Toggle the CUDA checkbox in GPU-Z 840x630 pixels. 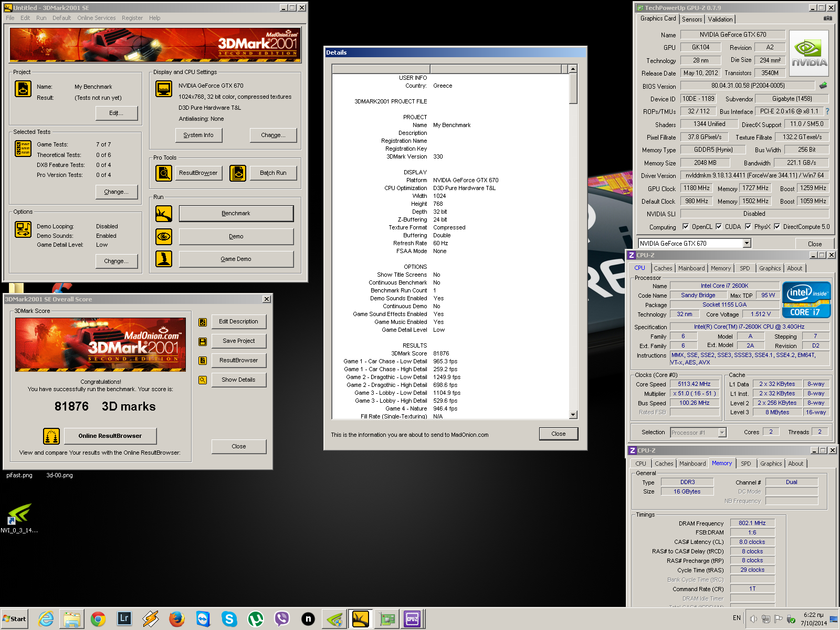[719, 227]
